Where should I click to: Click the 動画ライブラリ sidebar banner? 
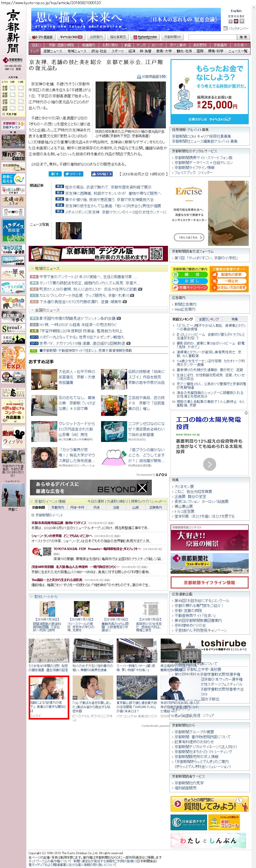point(13,437)
